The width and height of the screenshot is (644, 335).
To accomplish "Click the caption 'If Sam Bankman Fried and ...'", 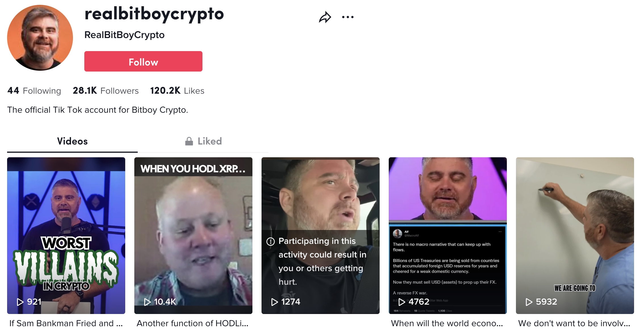I will click(66, 323).
